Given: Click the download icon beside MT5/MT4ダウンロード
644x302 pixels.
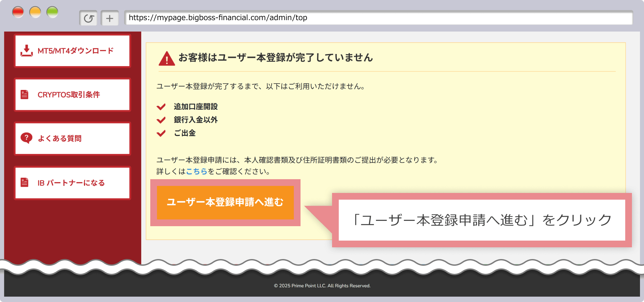Looking at the screenshot, I should pos(26,51).
